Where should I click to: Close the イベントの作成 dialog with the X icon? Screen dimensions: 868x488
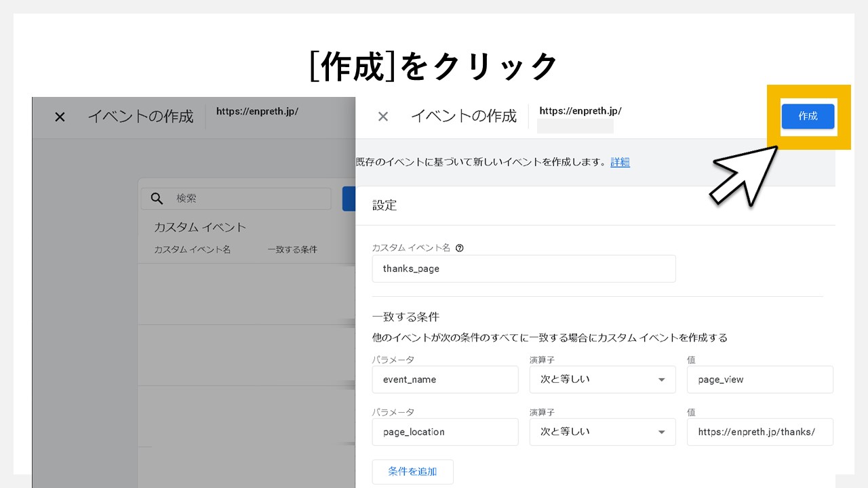(383, 116)
